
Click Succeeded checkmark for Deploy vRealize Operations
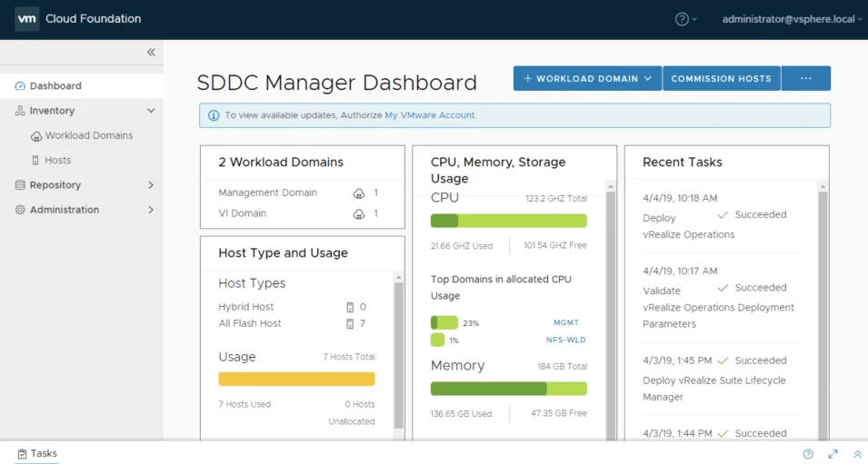point(723,214)
